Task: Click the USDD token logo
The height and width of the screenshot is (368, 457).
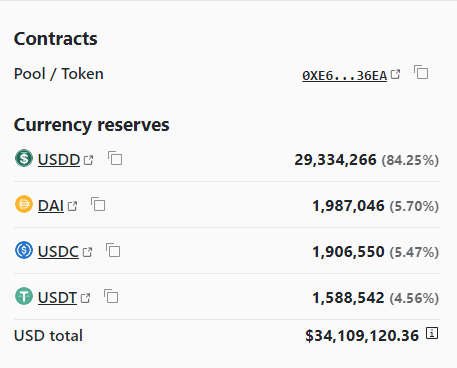Action: tap(24, 158)
